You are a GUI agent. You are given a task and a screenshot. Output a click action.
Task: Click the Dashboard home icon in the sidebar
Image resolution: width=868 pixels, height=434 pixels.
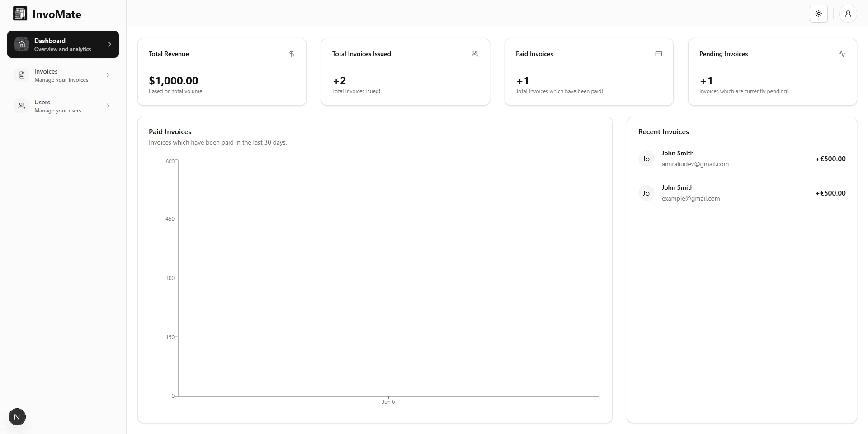pos(22,44)
